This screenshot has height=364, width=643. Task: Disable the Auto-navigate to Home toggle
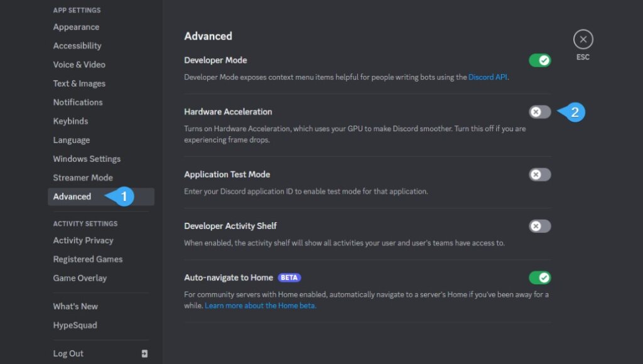(x=539, y=277)
